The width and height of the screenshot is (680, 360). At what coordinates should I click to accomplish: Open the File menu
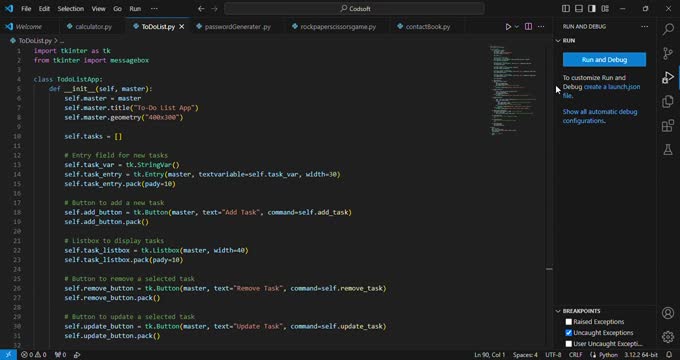click(26, 9)
